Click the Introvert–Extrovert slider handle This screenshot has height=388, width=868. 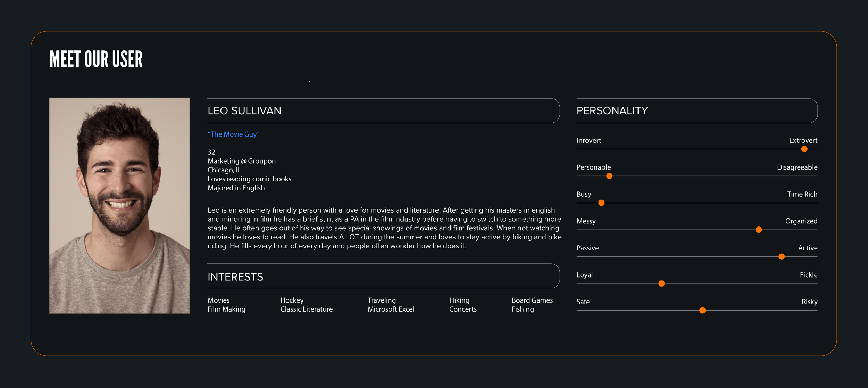(x=804, y=149)
